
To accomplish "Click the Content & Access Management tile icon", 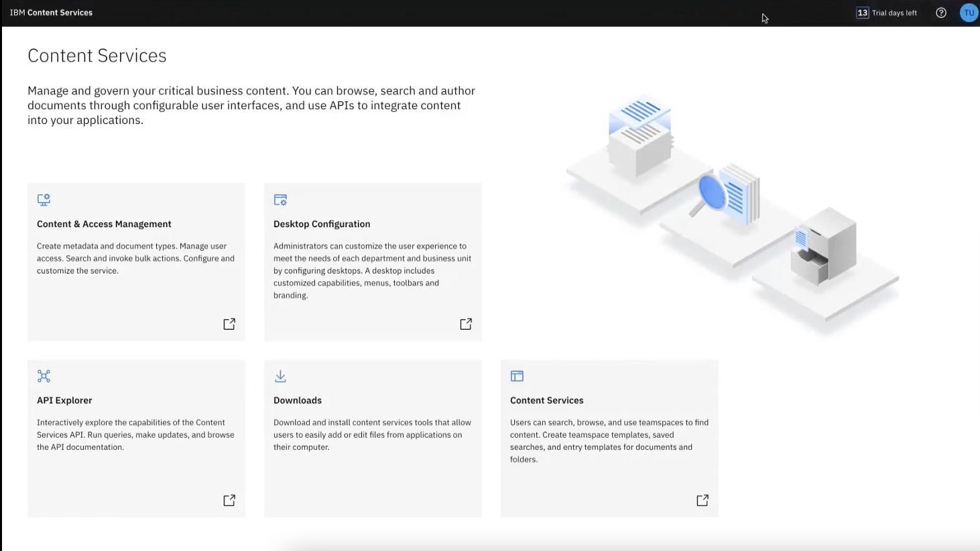I will (44, 200).
